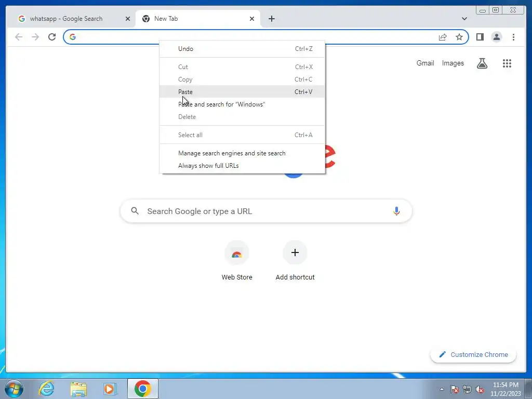The height and width of the screenshot is (399, 532).
Task: Click the Search Google or type a URL box
Action: click(266, 211)
